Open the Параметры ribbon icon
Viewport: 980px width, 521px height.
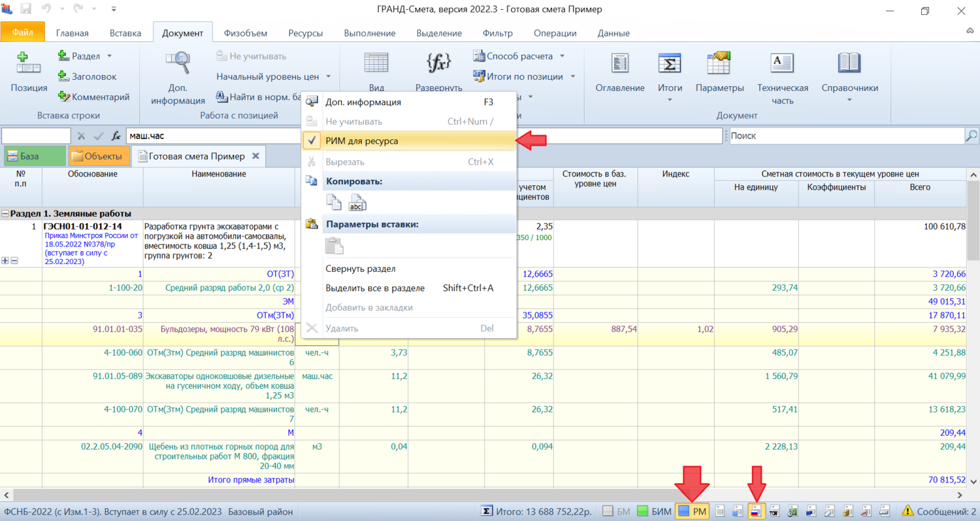[x=719, y=63]
